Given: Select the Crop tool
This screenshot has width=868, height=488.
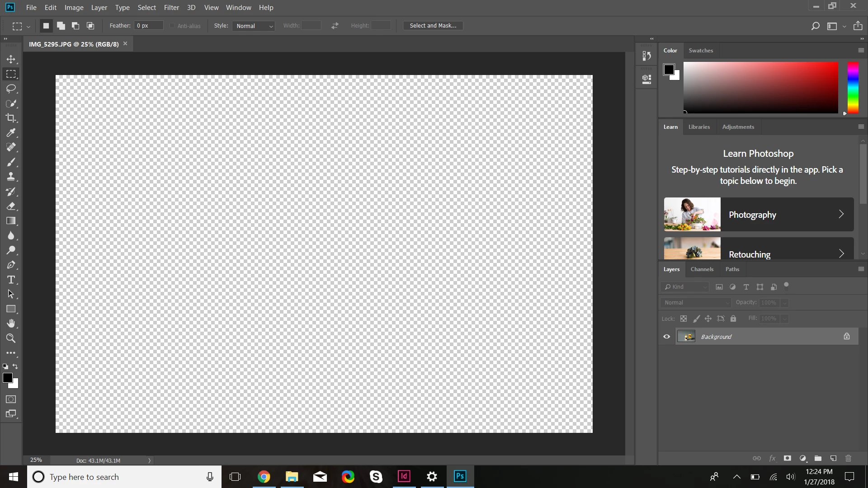Looking at the screenshot, I should click(11, 118).
